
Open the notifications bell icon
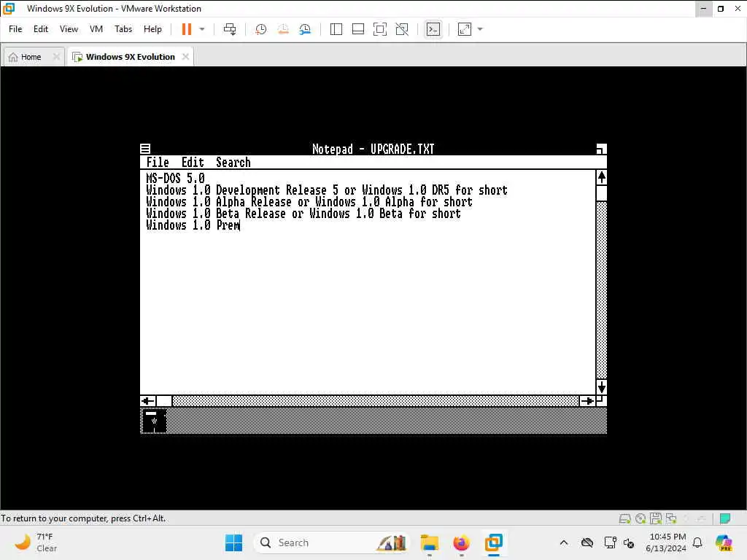coord(697,542)
